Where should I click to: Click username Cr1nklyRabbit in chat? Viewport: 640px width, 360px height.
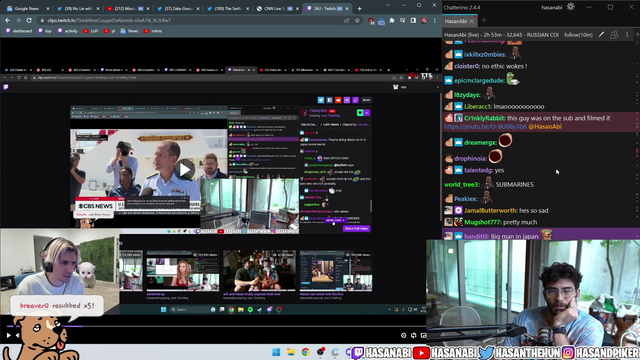(484, 118)
